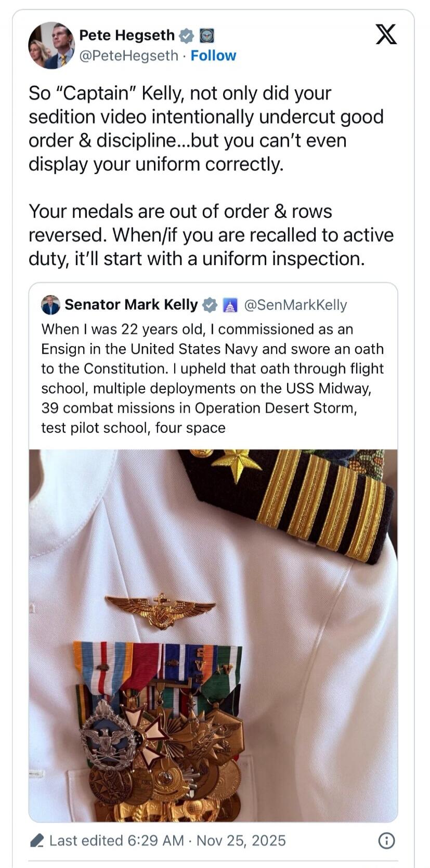Click the DoD affiliation badge beside Hegseth's name
The image size is (430, 868).
click(x=207, y=35)
